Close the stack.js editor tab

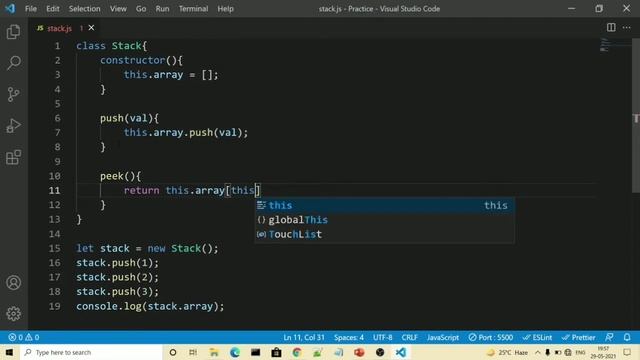(91, 28)
